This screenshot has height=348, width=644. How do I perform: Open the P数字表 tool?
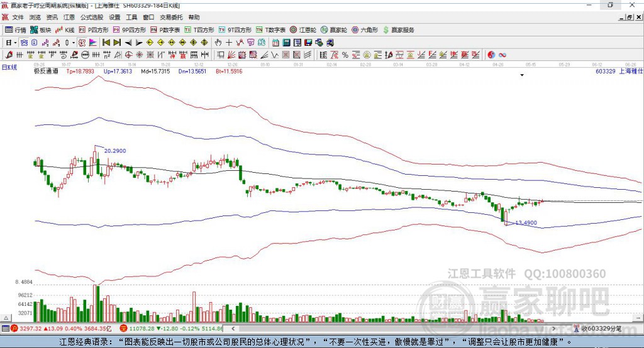(x=165, y=30)
